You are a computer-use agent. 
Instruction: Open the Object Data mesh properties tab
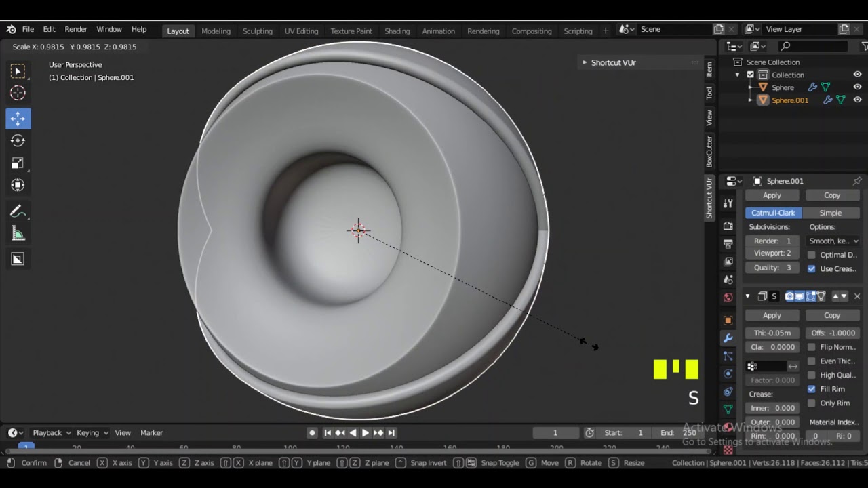(728, 409)
